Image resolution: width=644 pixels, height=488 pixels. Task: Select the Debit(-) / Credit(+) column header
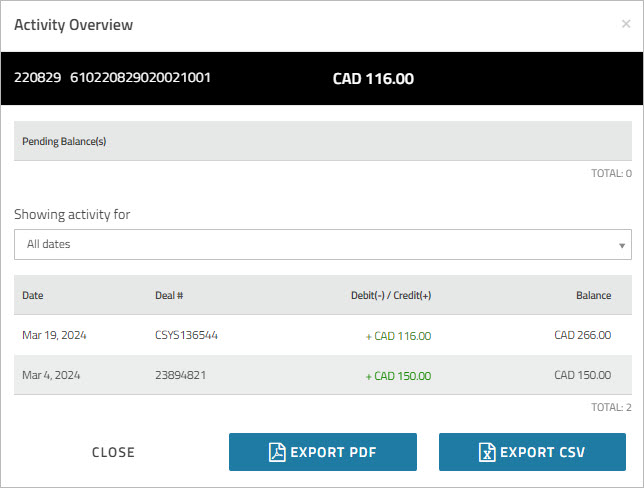[x=391, y=295]
